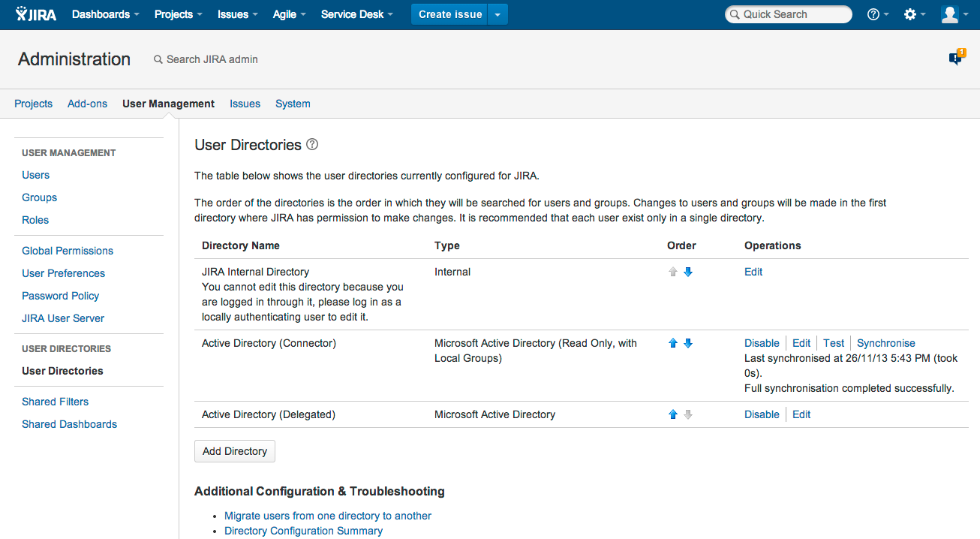
Task: Click the JIRA logo
Action: [35, 14]
